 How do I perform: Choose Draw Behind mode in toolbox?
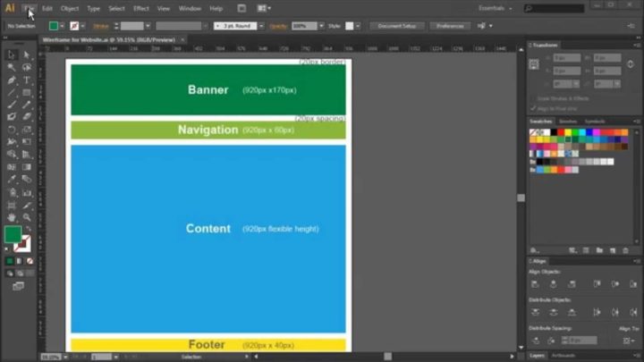point(20,274)
